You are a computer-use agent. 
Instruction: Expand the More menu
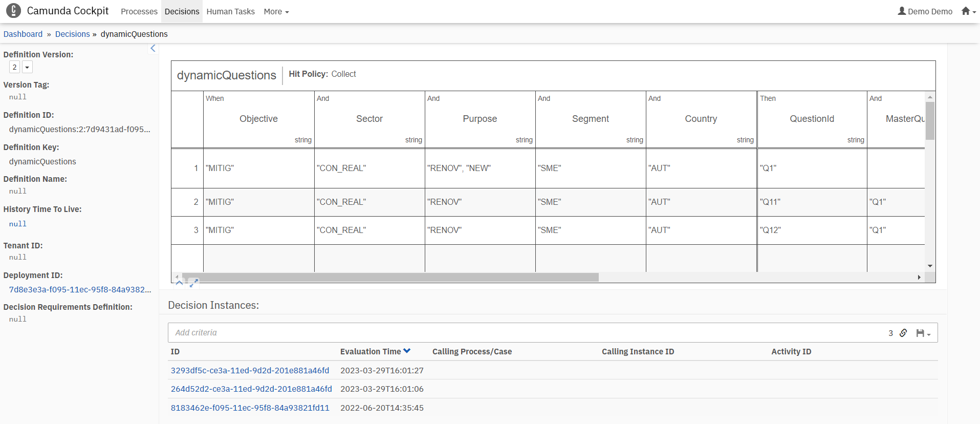click(x=276, y=11)
